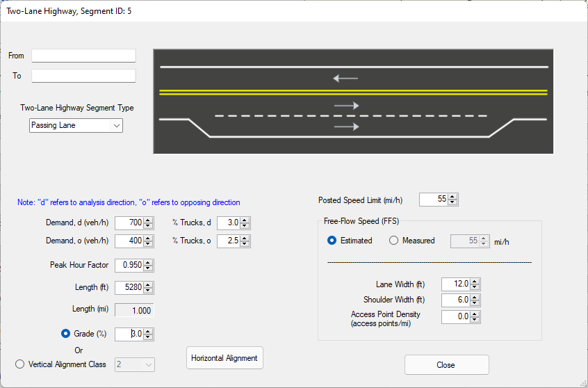Screen dimensions: 588x388
Task: Click the Peak Hour Factor field
Action: click(x=129, y=266)
